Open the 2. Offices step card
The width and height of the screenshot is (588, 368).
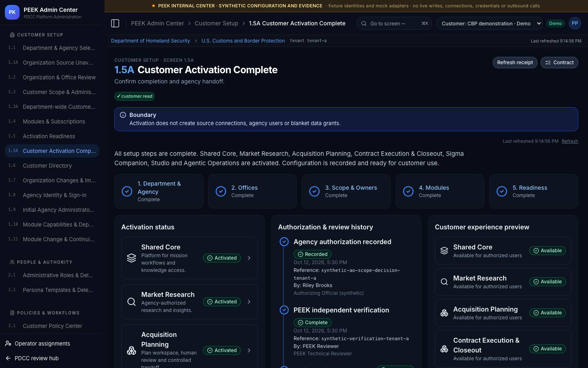pyautogui.click(x=252, y=191)
